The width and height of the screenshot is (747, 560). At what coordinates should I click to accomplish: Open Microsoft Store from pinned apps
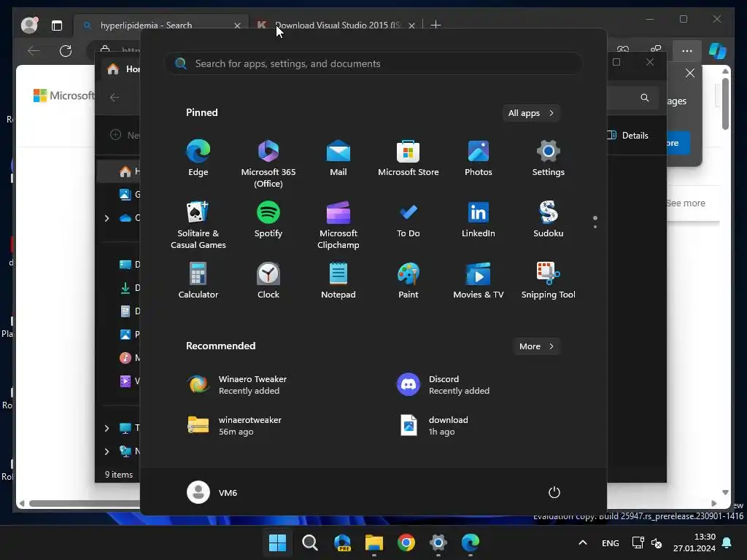click(409, 158)
